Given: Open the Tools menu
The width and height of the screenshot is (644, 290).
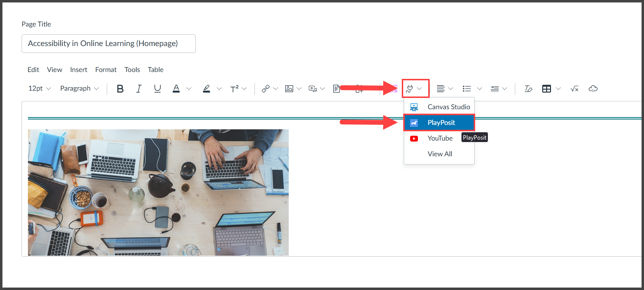Looking at the screenshot, I should [x=132, y=70].
